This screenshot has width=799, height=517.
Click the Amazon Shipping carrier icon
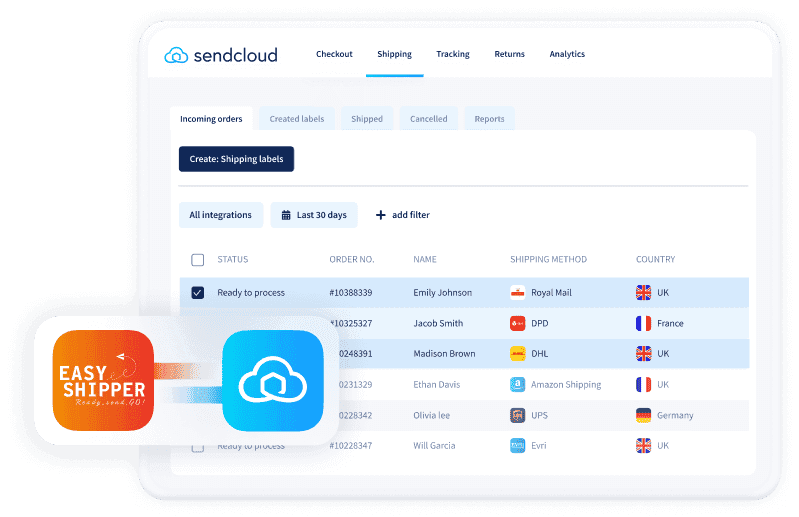[x=518, y=385]
